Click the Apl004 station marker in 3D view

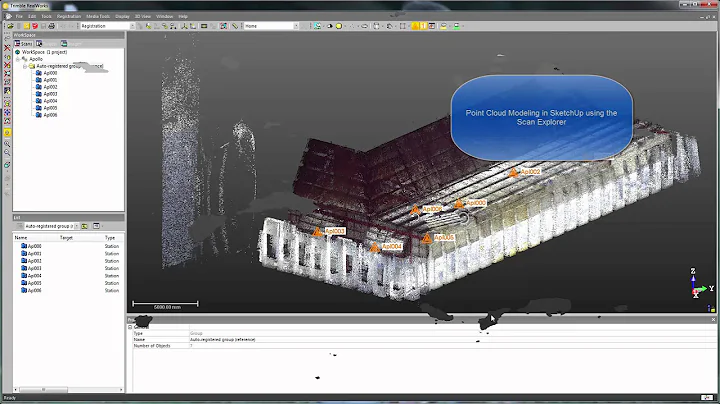(x=375, y=248)
